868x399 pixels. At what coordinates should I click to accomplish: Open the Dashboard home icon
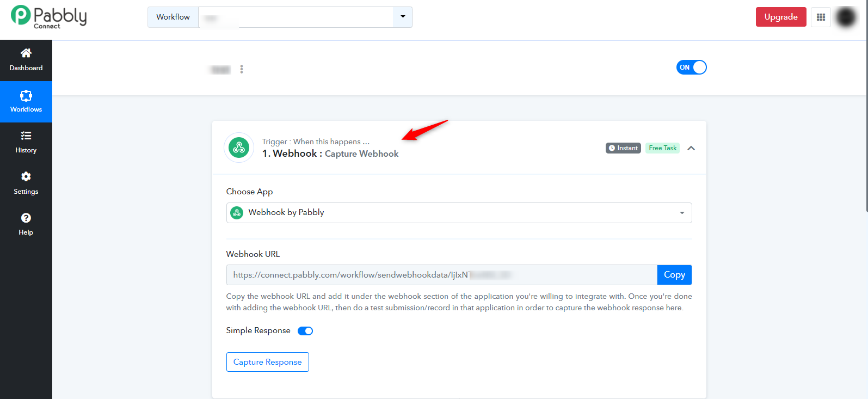click(x=26, y=53)
